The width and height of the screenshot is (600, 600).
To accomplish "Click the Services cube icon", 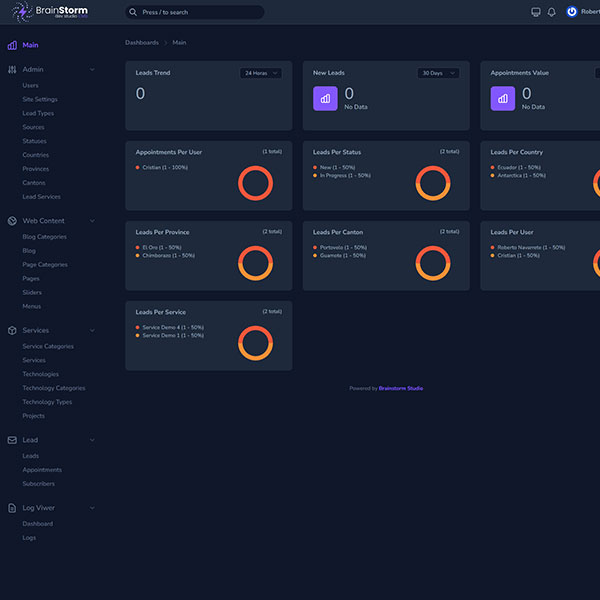I will pyautogui.click(x=12, y=330).
